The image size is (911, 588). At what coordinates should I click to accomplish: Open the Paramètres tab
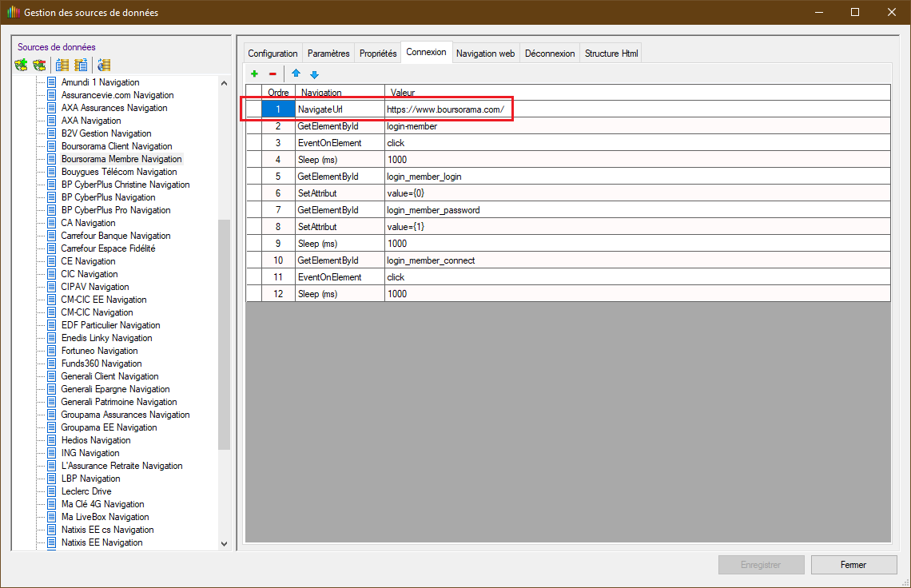328,54
